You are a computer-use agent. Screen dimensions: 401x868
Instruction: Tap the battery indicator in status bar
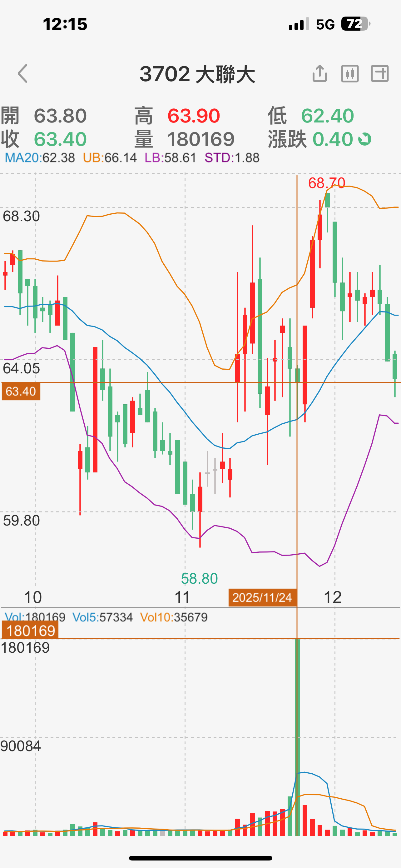[x=355, y=24]
